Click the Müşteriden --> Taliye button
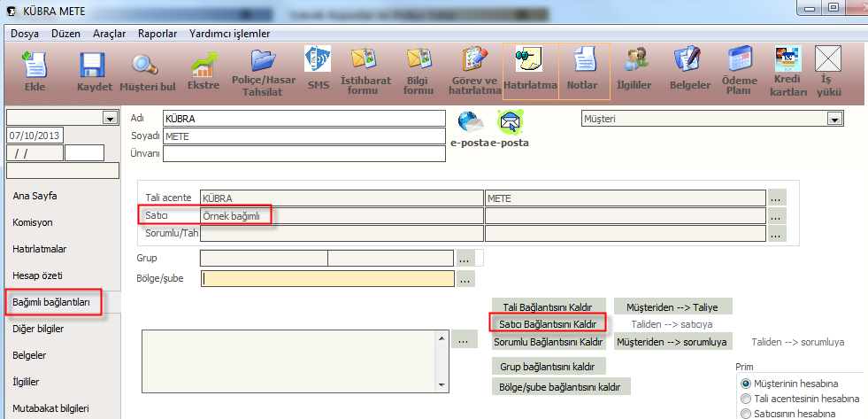 673,307
